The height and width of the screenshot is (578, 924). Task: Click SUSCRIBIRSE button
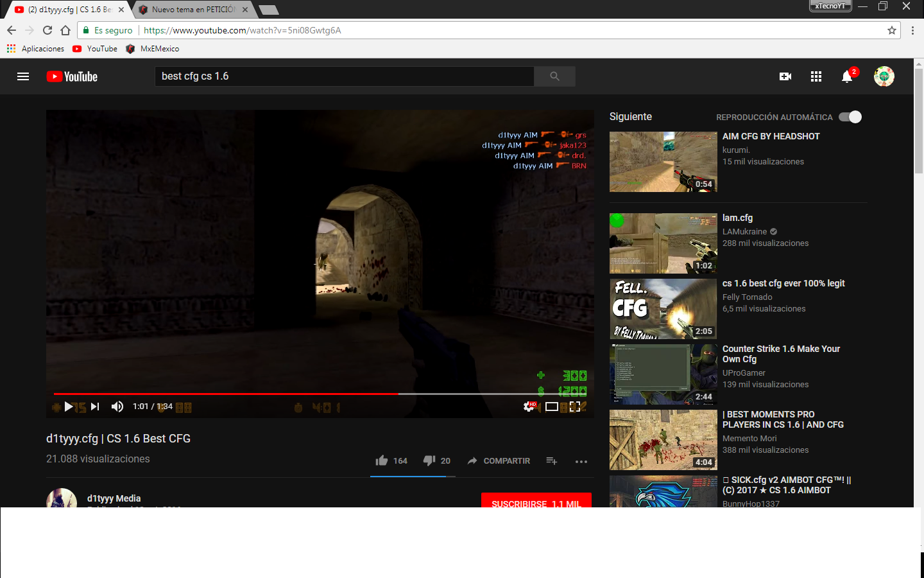pyautogui.click(x=536, y=502)
